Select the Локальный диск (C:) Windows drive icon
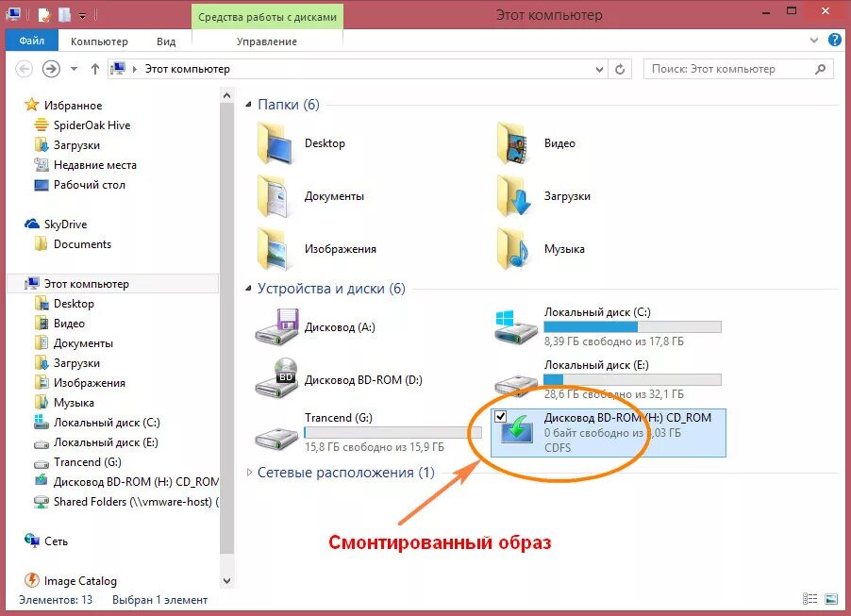 (x=516, y=326)
